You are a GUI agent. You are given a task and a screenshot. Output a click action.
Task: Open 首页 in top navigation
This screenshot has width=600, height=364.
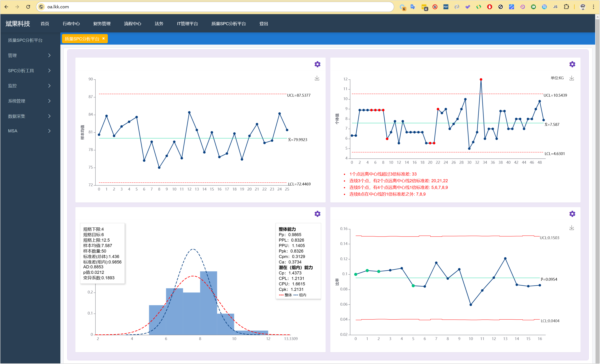tap(45, 24)
